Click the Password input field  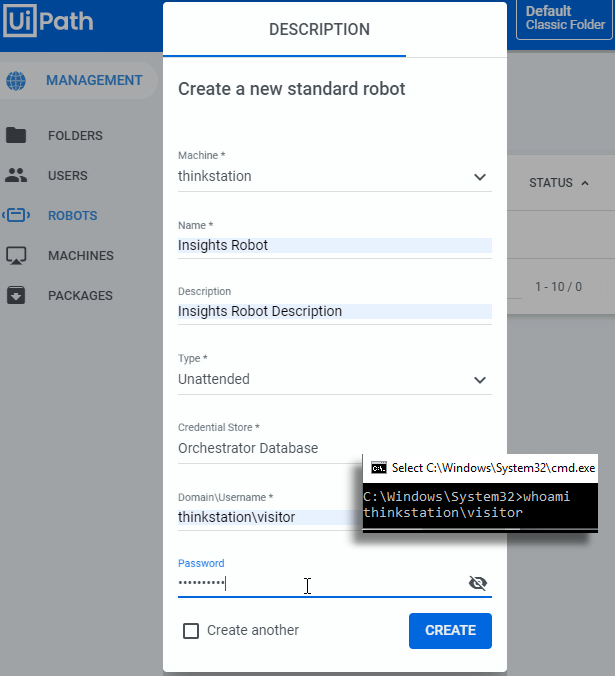320,584
